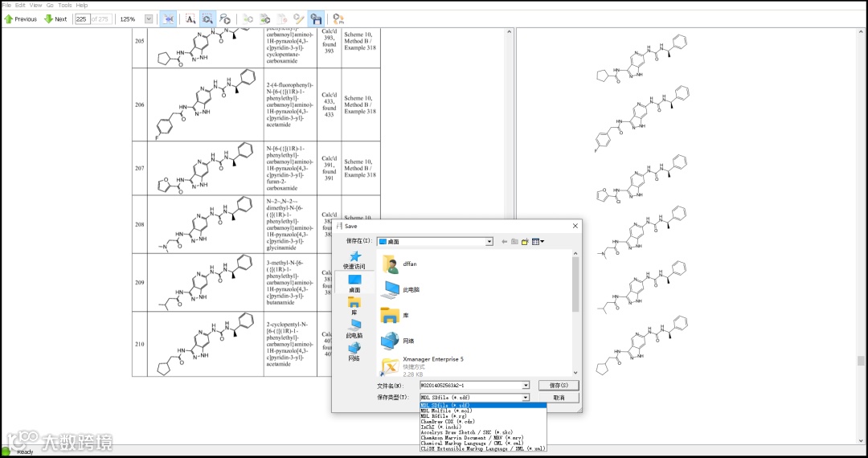The image size is (868, 458).
Task: Go to Previous page
Action: (x=20, y=18)
